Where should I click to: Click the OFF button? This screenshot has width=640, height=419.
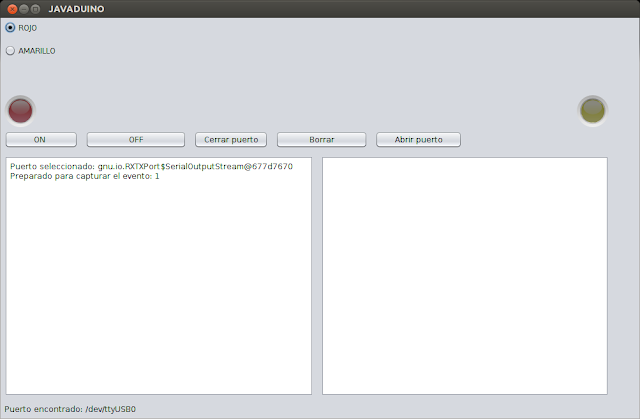136,140
